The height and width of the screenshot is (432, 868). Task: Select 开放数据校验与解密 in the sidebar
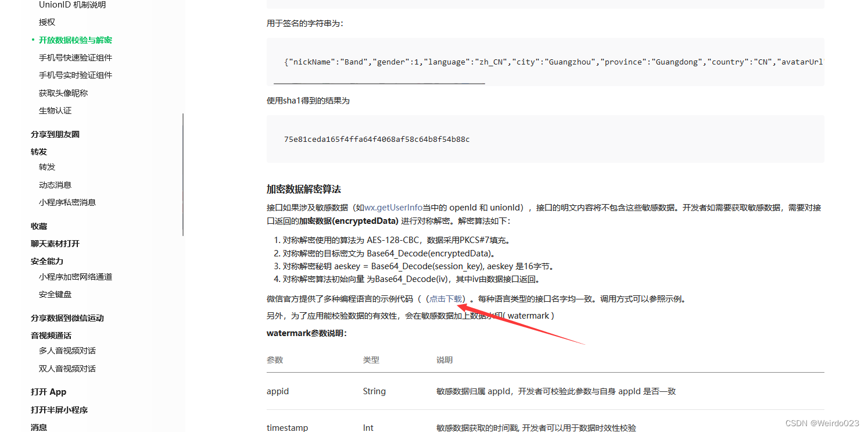tap(75, 40)
